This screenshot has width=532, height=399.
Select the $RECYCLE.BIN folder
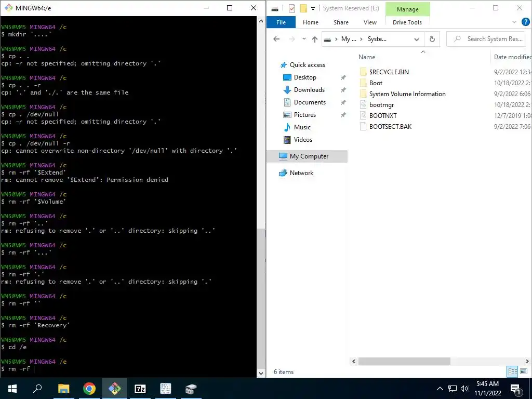coord(389,72)
